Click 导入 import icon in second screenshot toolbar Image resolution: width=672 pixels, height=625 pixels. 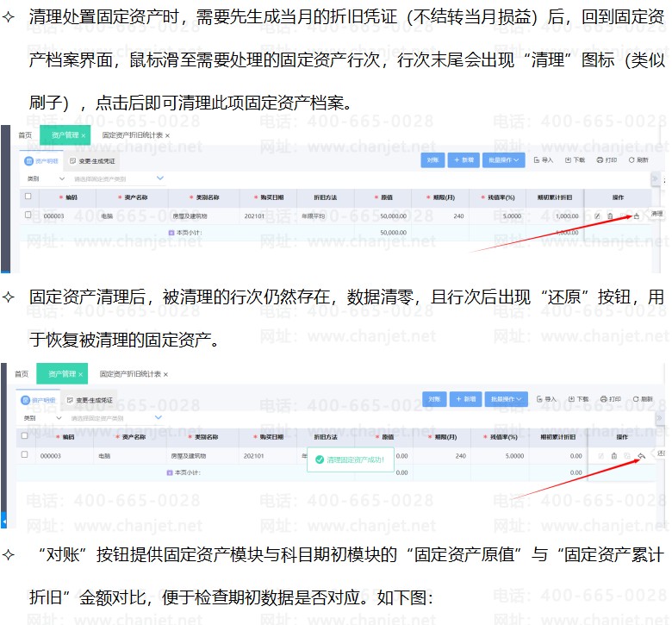pyautogui.click(x=539, y=399)
